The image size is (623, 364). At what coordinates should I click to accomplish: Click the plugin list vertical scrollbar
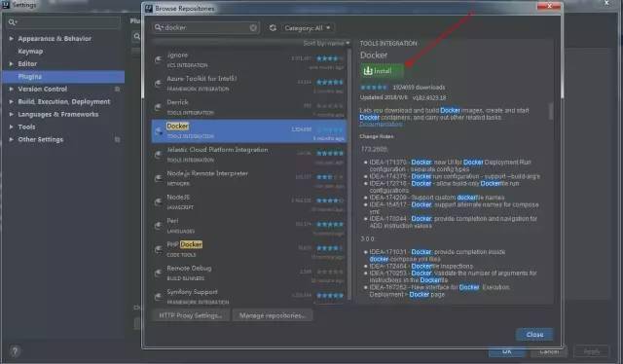pyautogui.click(x=349, y=175)
